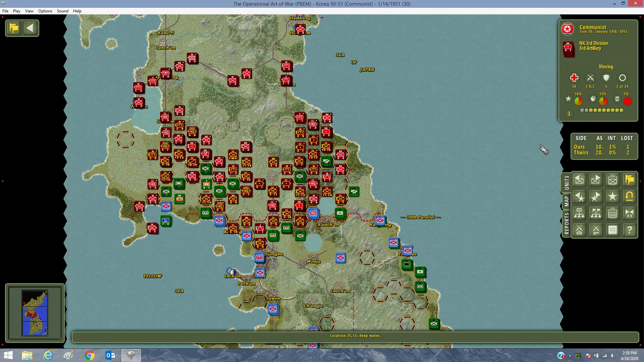Select the previous unit (left-arrow unit icon)
The image size is (644, 362).
(579, 180)
